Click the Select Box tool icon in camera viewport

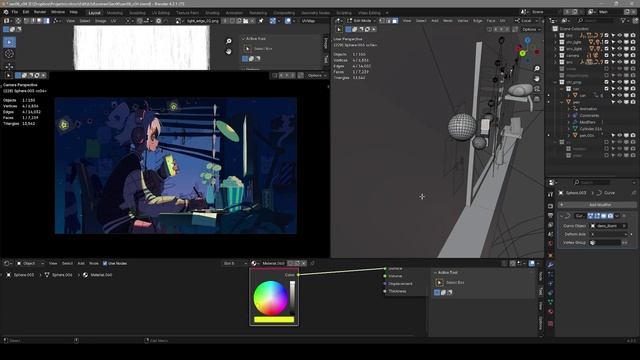point(9,75)
